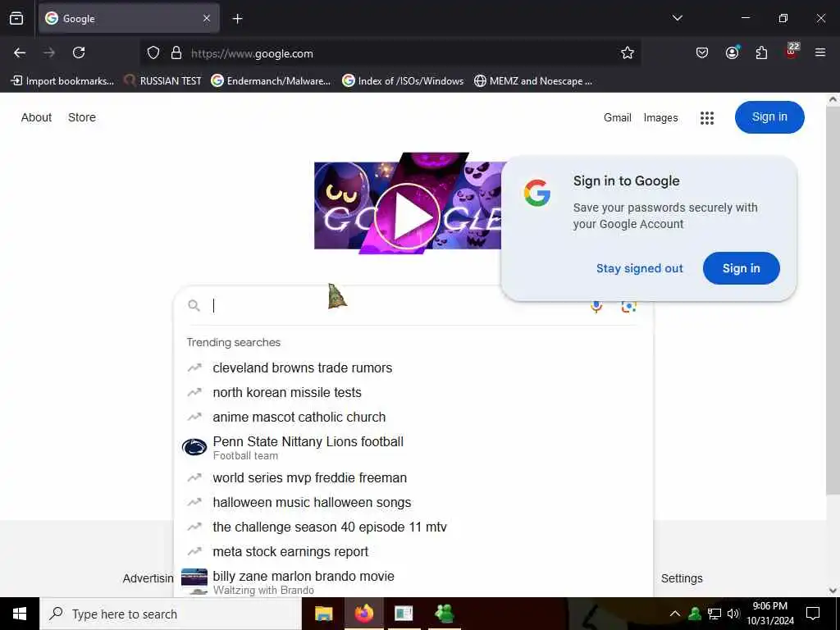The width and height of the screenshot is (840, 630).
Task: Open Google About link
Action: (x=36, y=117)
